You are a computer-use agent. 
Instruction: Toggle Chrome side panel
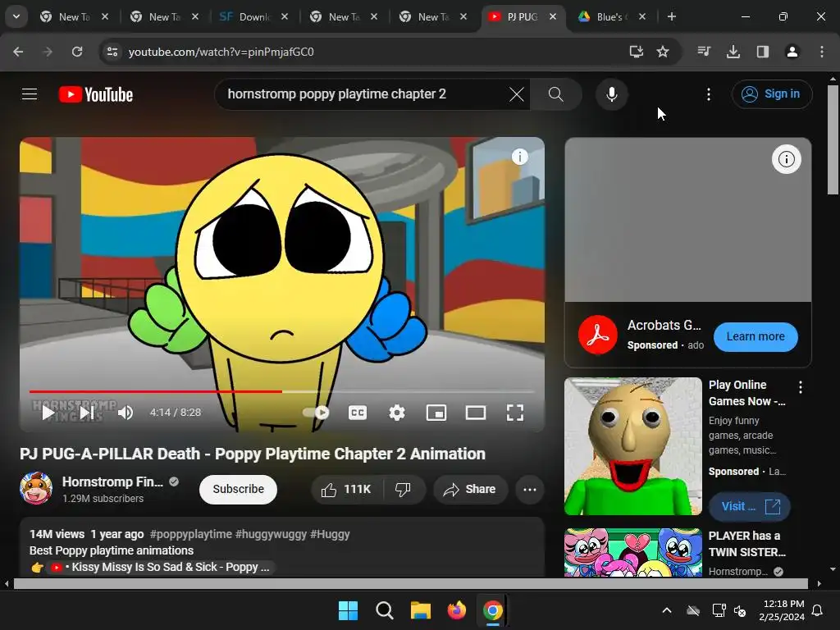click(762, 52)
